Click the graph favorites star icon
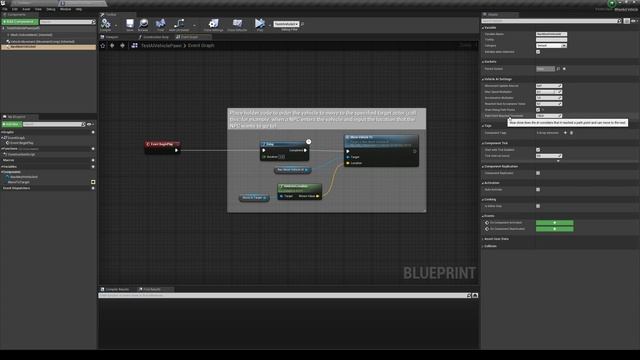This screenshot has height=360, width=640. [103, 46]
